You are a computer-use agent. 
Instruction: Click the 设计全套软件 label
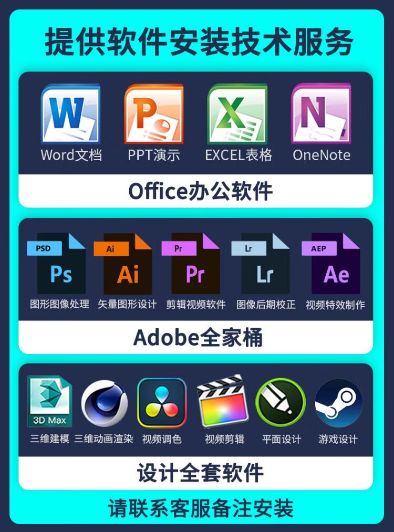coord(200,473)
